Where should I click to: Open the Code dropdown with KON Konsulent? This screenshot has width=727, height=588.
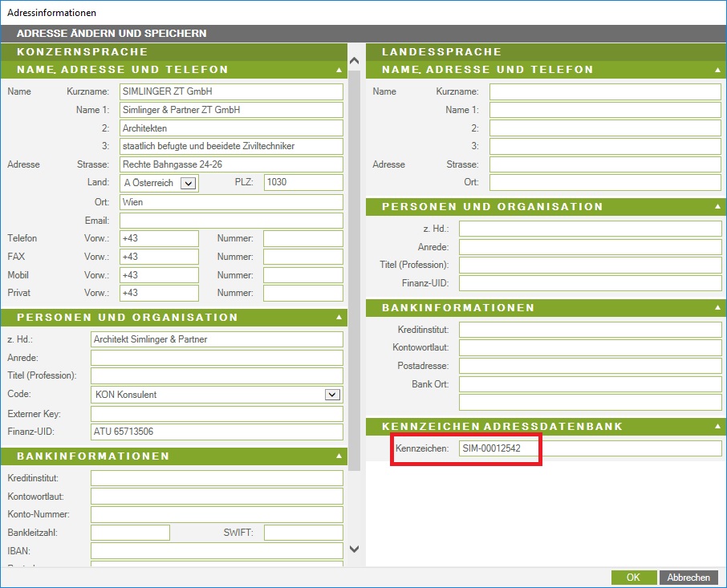coord(332,395)
